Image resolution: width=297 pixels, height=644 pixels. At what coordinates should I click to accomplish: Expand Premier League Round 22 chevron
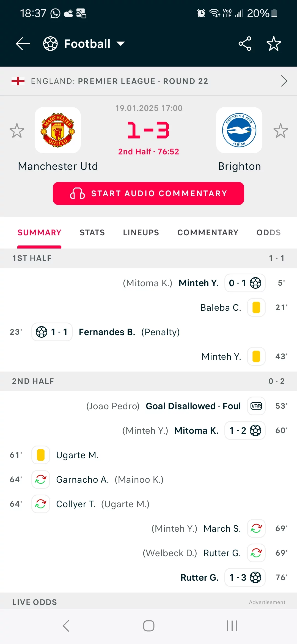[x=284, y=81]
